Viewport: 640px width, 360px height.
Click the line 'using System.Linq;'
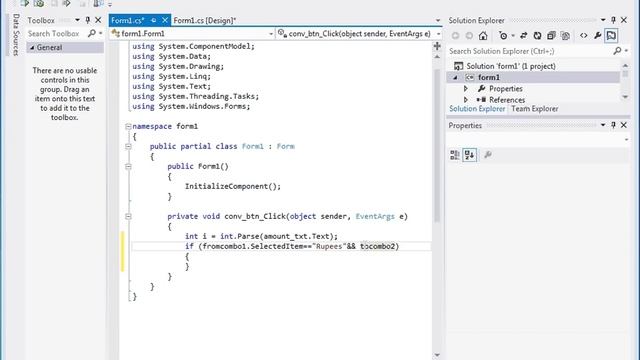pyautogui.click(x=171, y=76)
